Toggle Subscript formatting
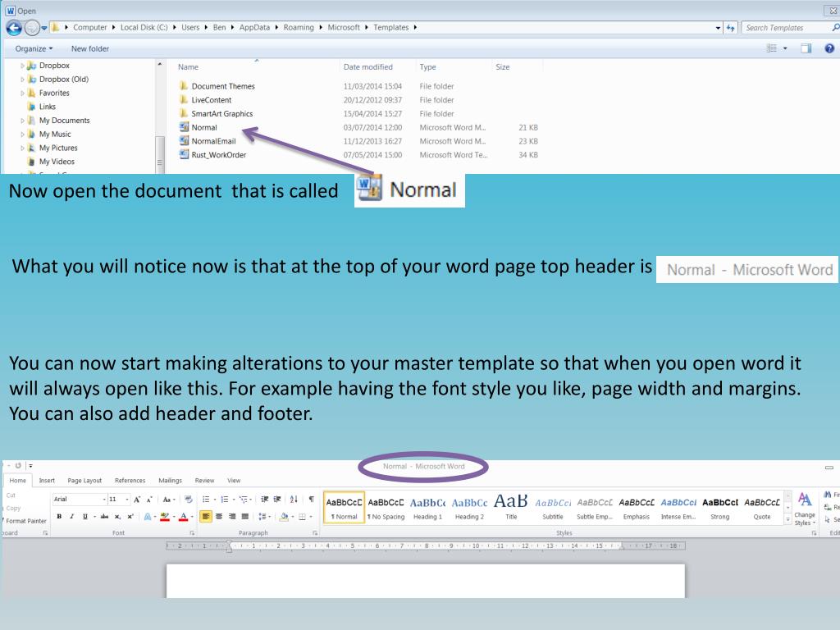This screenshot has height=630, width=840. click(117, 517)
